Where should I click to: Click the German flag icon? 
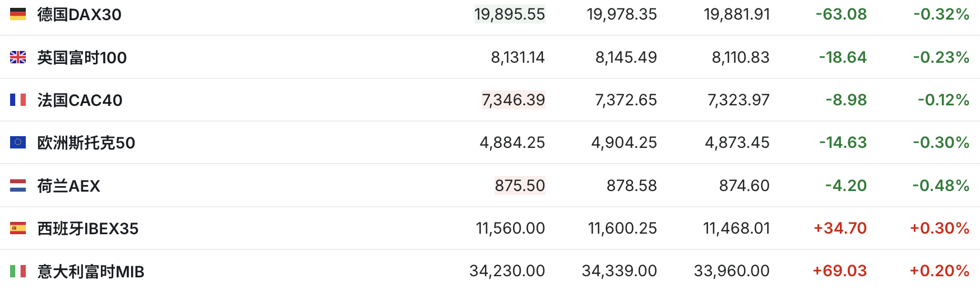(18, 14)
